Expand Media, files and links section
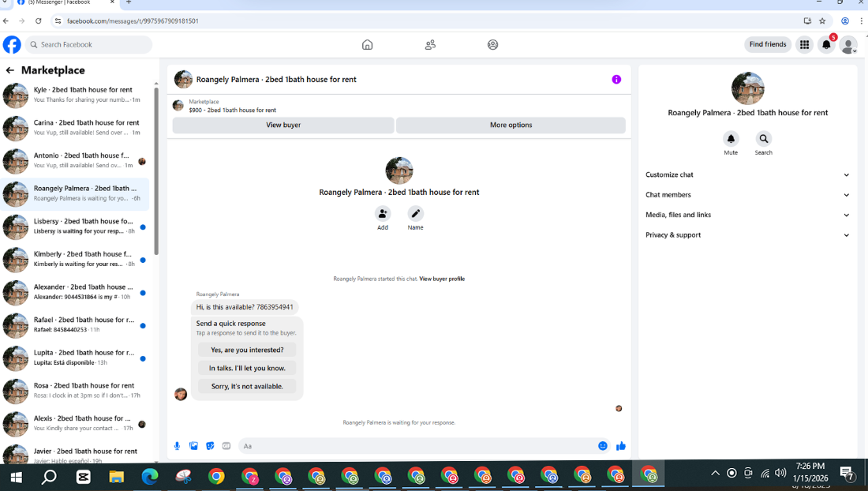The image size is (868, 491). pyautogui.click(x=747, y=215)
